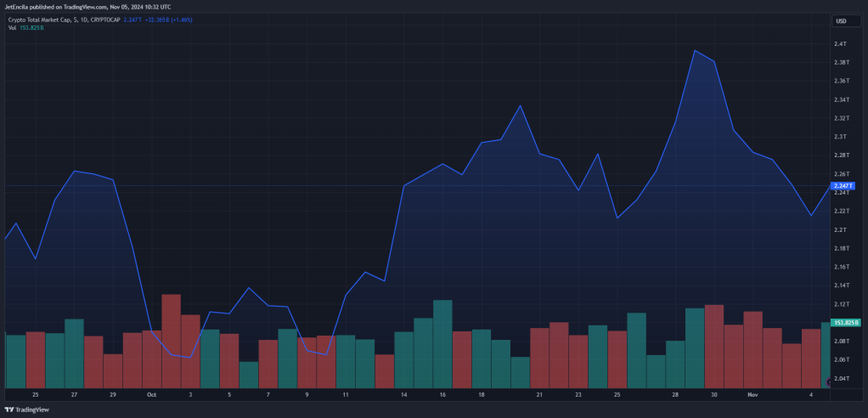The image size is (868, 418).
Task: Click the 1D interval label in the legend
Action: coord(82,20)
